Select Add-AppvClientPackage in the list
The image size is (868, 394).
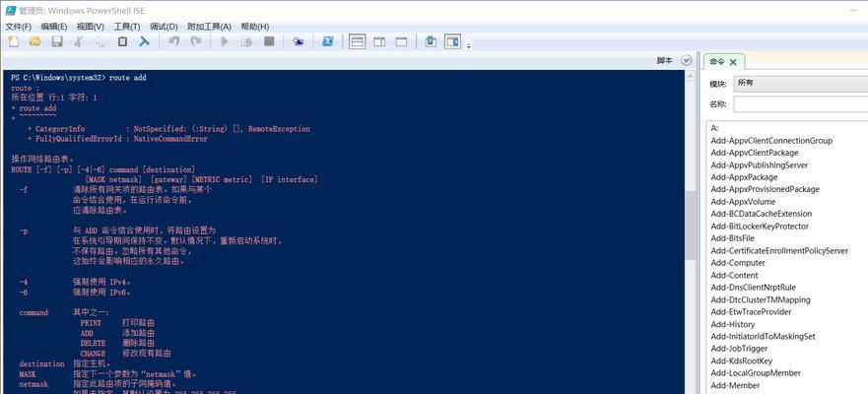pyautogui.click(x=755, y=153)
